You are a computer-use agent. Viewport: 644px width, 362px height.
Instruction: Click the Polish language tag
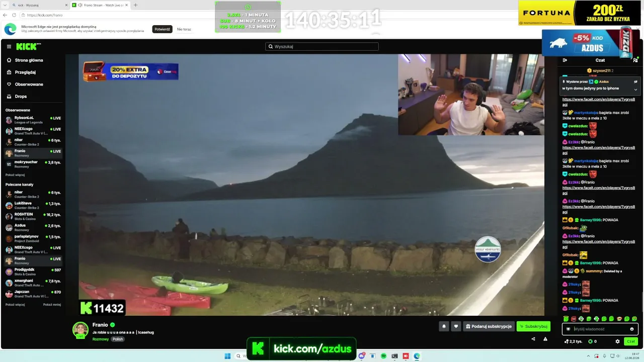point(118,339)
